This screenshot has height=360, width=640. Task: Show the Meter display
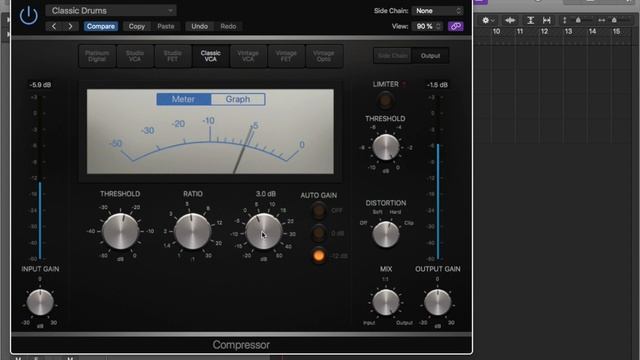coord(183,99)
